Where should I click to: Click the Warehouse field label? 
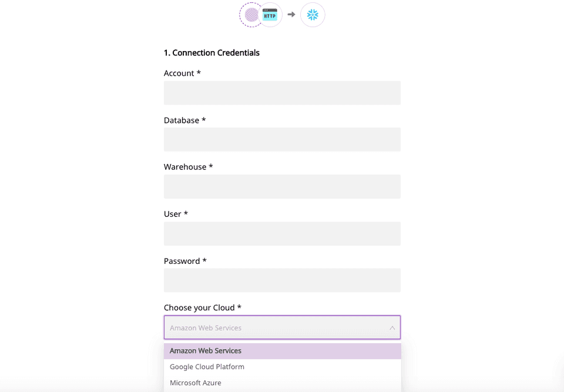[x=188, y=167]
